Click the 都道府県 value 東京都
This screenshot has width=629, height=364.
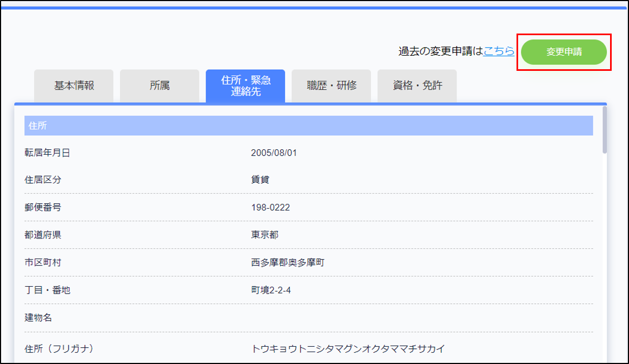[x=264, y=235]
